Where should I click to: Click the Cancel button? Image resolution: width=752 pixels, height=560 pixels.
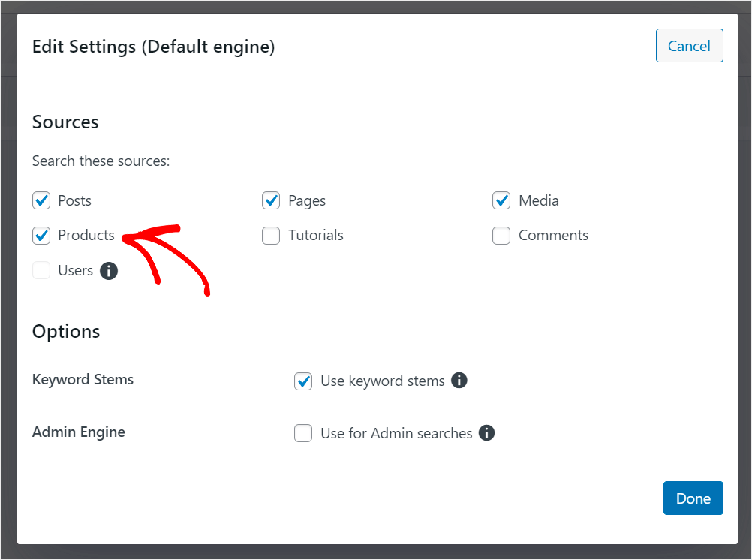click(689, 46)
